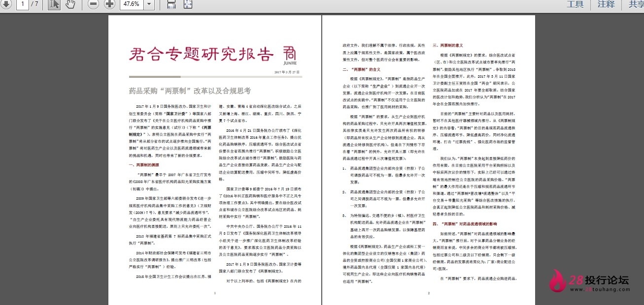This screenshot has height=305, width=644.
Task: Open the 共享 (Share) pane
Action: tap(636, 4)
